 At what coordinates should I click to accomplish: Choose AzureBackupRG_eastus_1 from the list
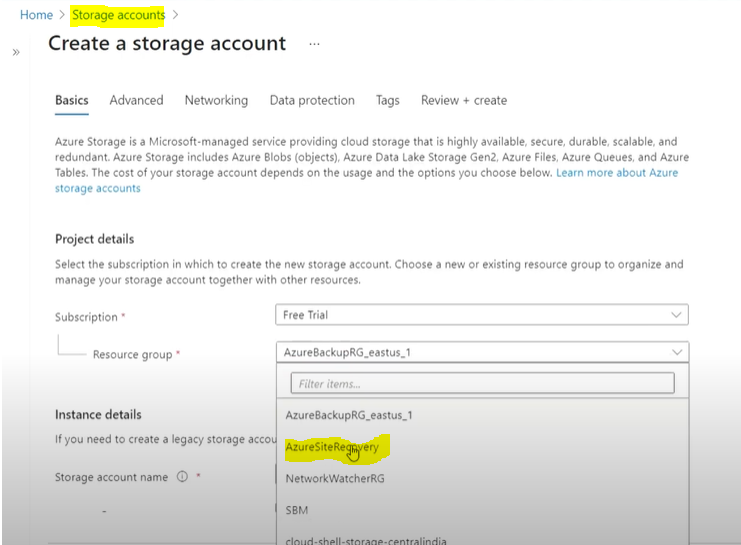pos(482,415)
